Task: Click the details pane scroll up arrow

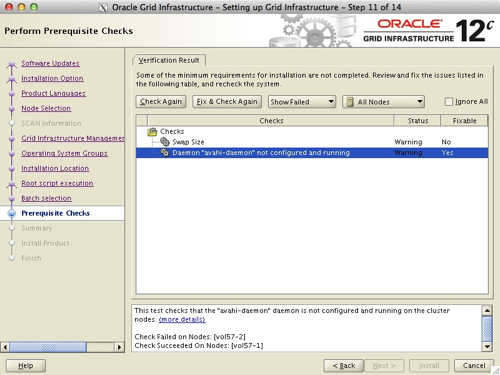Action: (487, 311)
